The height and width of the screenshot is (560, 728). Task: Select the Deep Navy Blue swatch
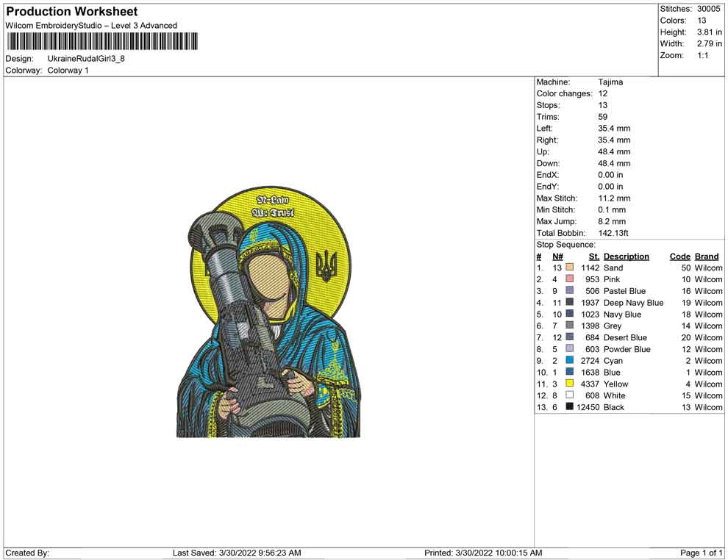pos(570,302)
